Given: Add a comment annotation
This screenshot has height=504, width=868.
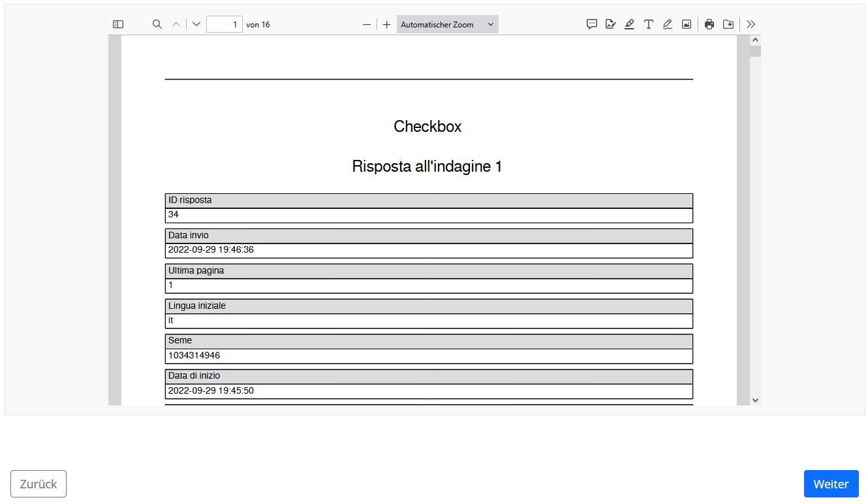Looking at the screenshot, I should pos(592,24).
